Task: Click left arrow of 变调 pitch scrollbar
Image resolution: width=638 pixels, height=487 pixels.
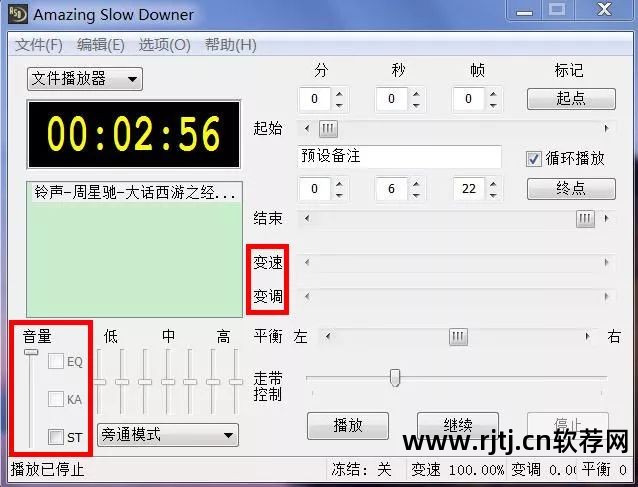Action: pos(307,297)
